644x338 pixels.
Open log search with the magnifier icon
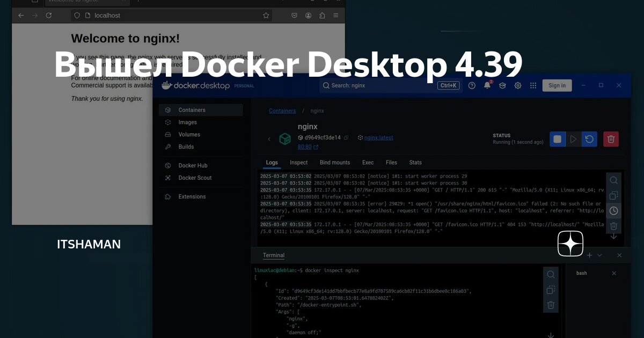point(613,180)
